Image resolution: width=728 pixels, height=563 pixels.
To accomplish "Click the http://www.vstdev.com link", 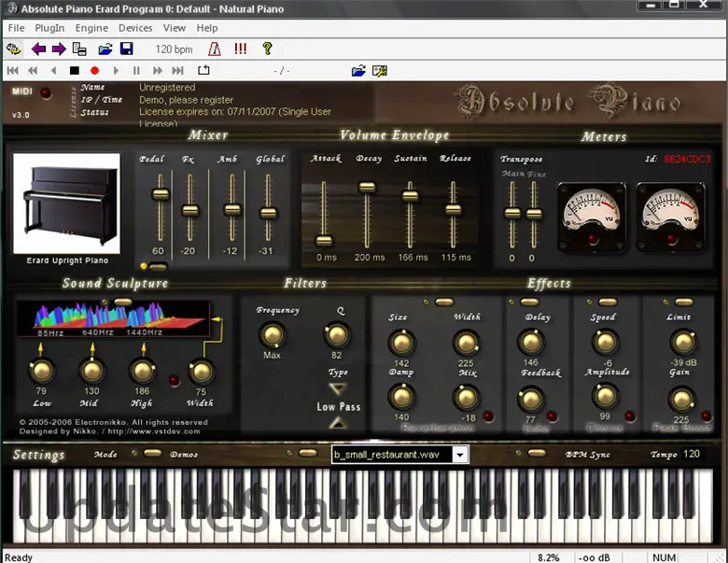I will pos(154,431).
